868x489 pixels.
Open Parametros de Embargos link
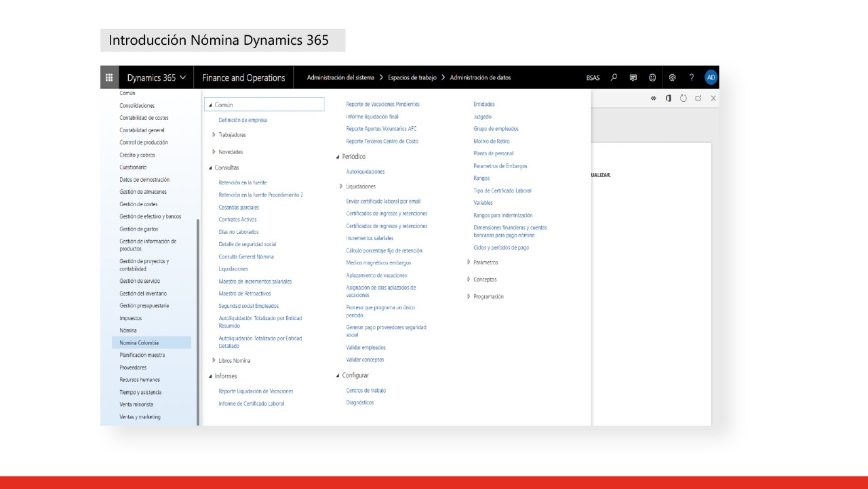[x=500, y=166]
